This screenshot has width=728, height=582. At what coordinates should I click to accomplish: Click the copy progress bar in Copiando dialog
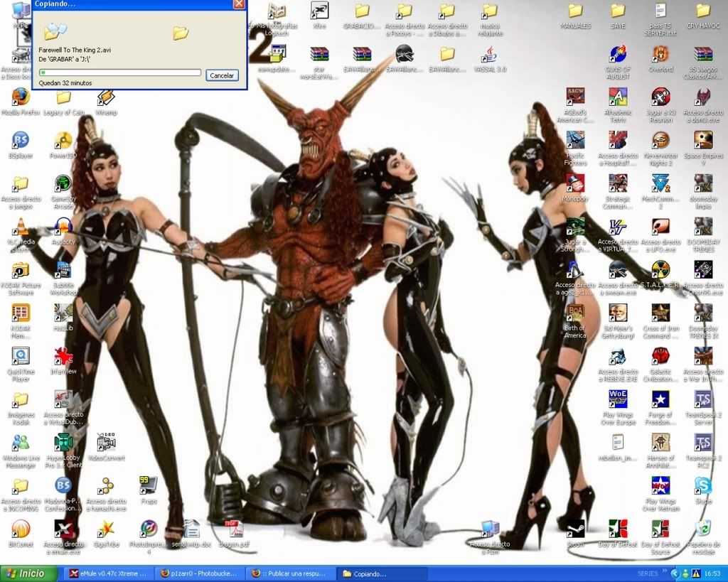[119, 72]
